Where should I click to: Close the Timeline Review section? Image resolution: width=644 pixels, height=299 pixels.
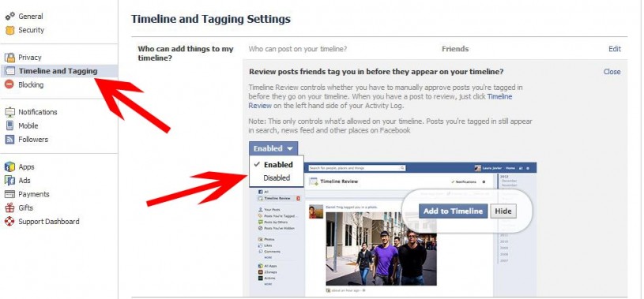coord(612,71)
